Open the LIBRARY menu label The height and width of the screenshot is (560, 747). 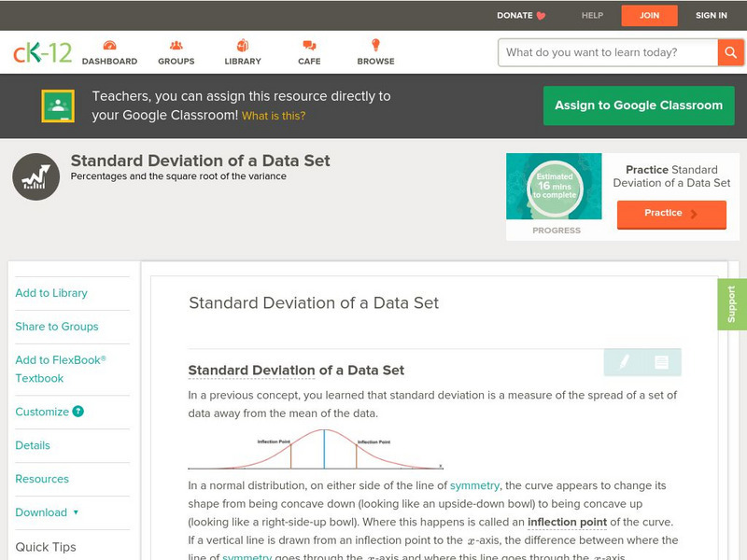click(x=243, y=62)
